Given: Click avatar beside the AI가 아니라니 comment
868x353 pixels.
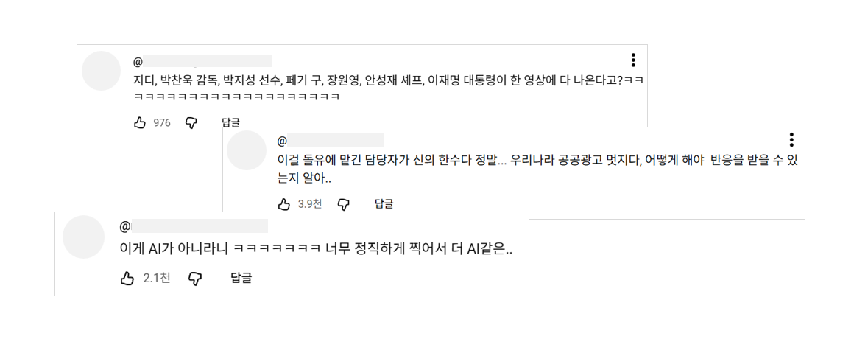Looking at the screenshot, I should [83, 237].
